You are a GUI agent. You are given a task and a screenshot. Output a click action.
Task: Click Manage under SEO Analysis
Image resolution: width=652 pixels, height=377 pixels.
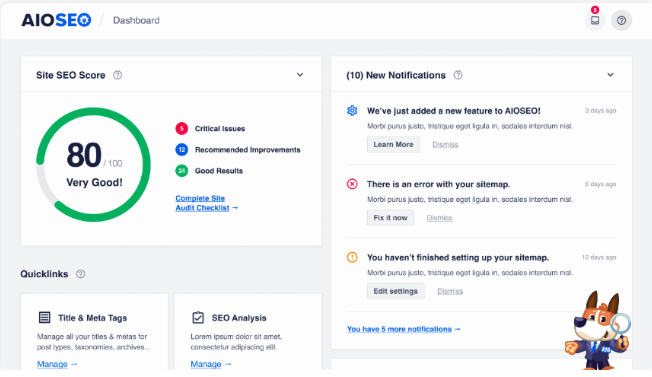(211, 364)
